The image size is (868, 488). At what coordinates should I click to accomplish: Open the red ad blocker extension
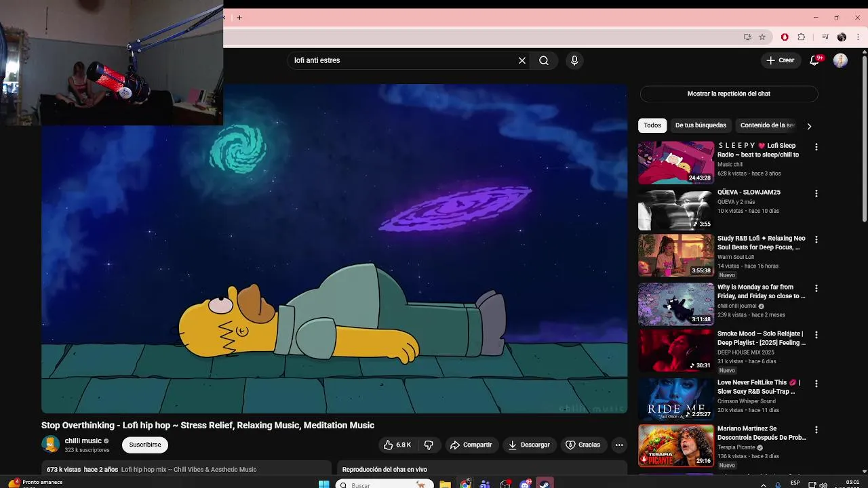point(785,37)
